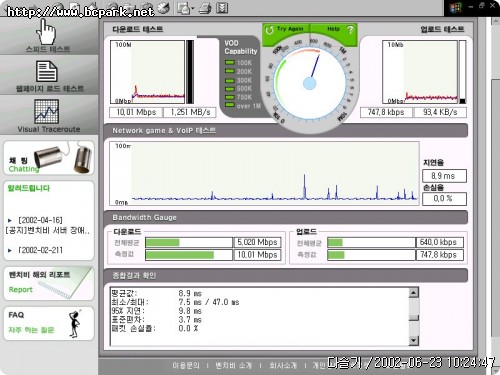Click the 최소/최대: 7.5 ms / 47.0 ms line

click(175, 302)
